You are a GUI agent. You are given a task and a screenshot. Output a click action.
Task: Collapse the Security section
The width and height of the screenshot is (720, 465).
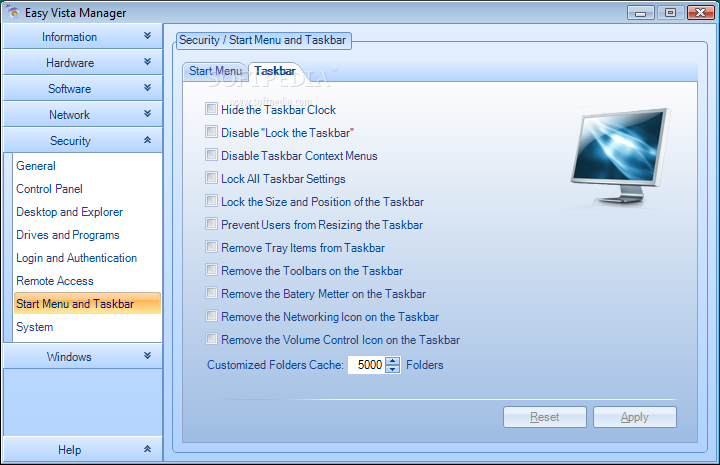[x=83, y=140]
